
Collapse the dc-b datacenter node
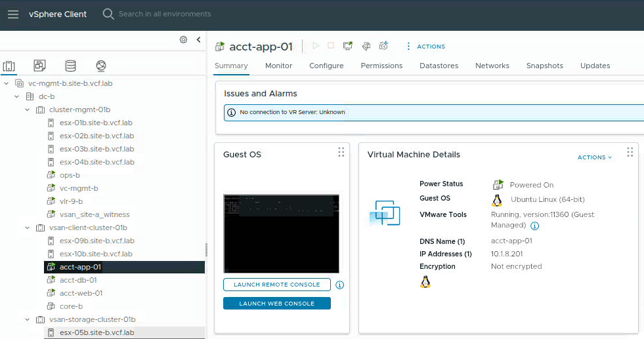tap(17, 96)
